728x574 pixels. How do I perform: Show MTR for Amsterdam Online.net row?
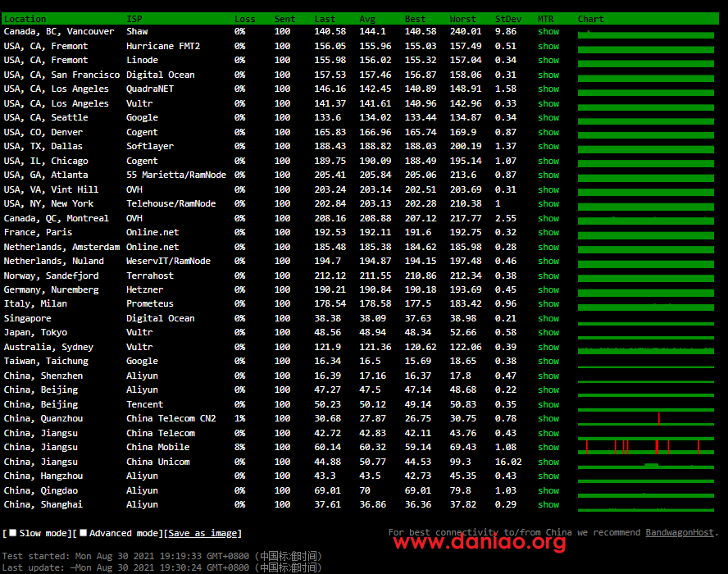click(x=548, y=248)
